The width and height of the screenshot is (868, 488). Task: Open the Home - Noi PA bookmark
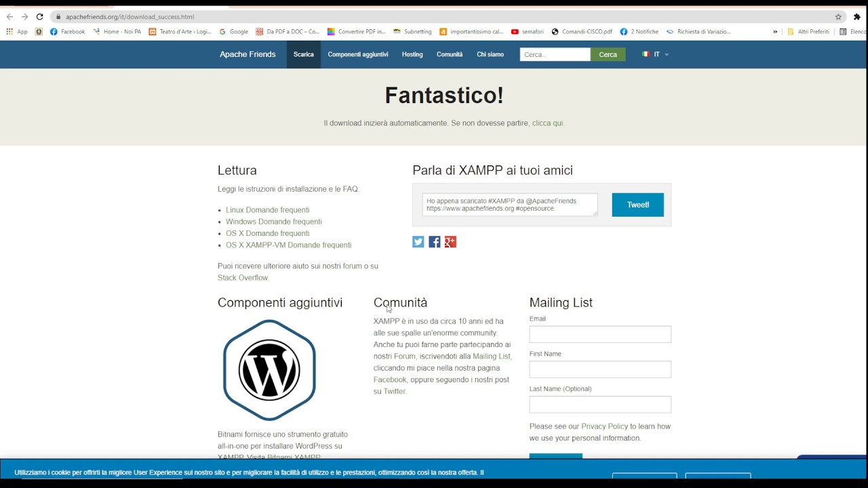click(x=117, y=32)
